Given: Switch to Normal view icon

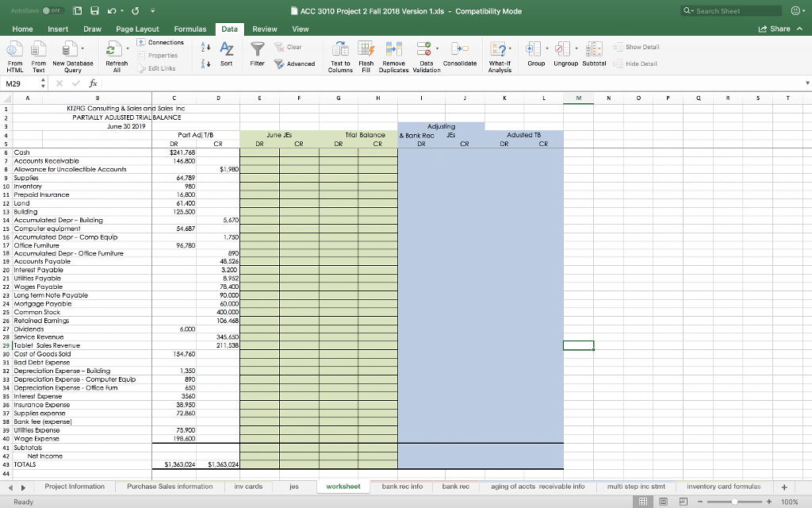Looking at the screenshot, I should click(x=643, y=502).
